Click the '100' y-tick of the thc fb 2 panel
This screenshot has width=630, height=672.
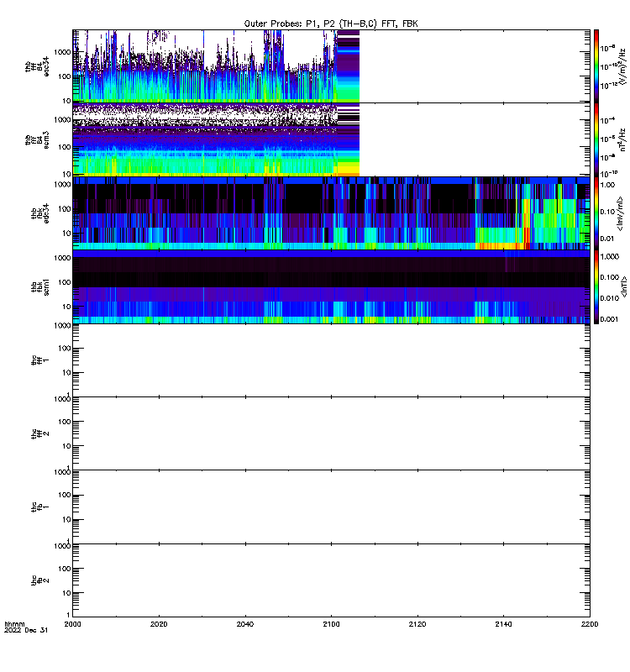(65, 569)
